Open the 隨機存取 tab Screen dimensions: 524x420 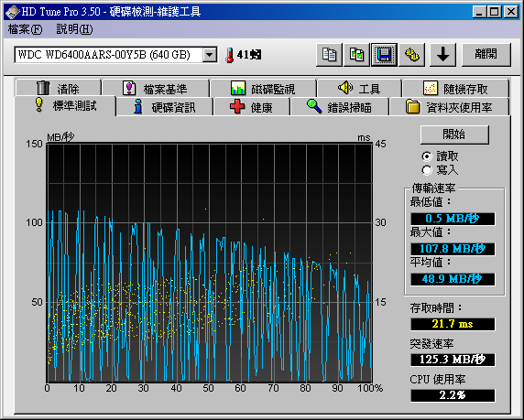pos(455,89)
